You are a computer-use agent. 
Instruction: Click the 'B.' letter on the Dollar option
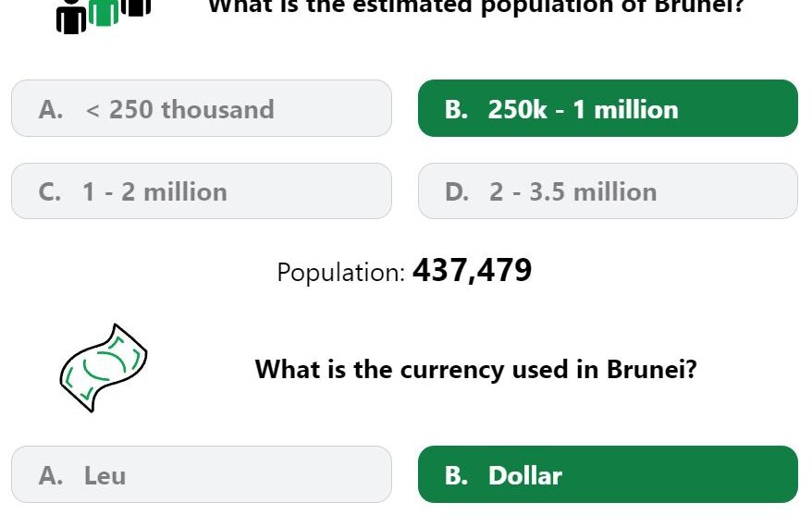[456, 476]
